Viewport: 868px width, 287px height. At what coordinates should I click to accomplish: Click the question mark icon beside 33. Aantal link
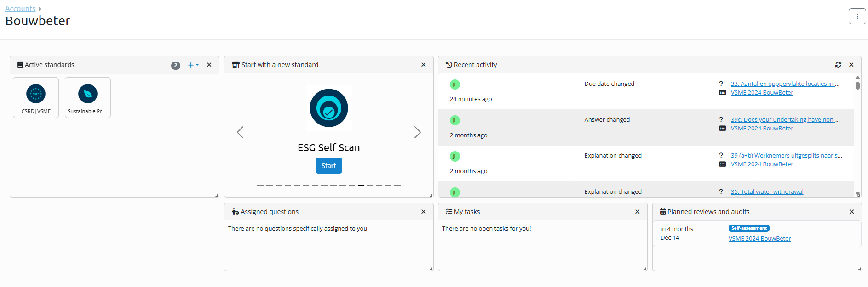(x=721, y=84)
